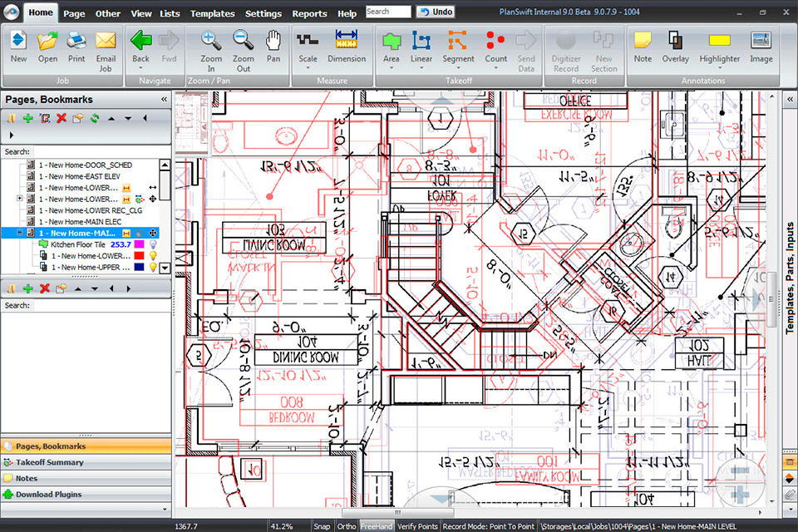Select the Pages, Bookmarks panel button
Screen dimensions: 798x532
point(86,446)
